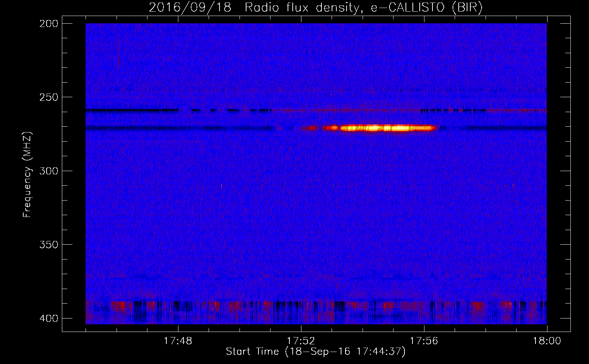Click the 18:00 time tick label
589x364 pixels.
[x=547, y=341]
